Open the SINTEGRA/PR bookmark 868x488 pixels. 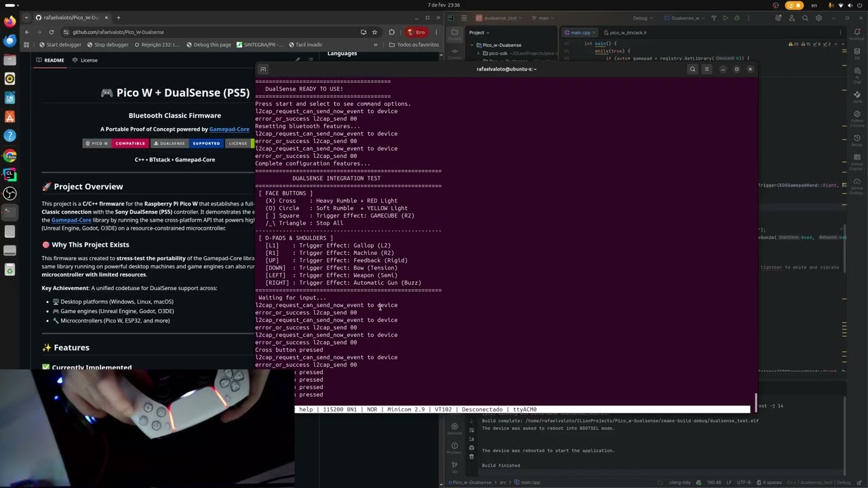[x=260, y=45]
